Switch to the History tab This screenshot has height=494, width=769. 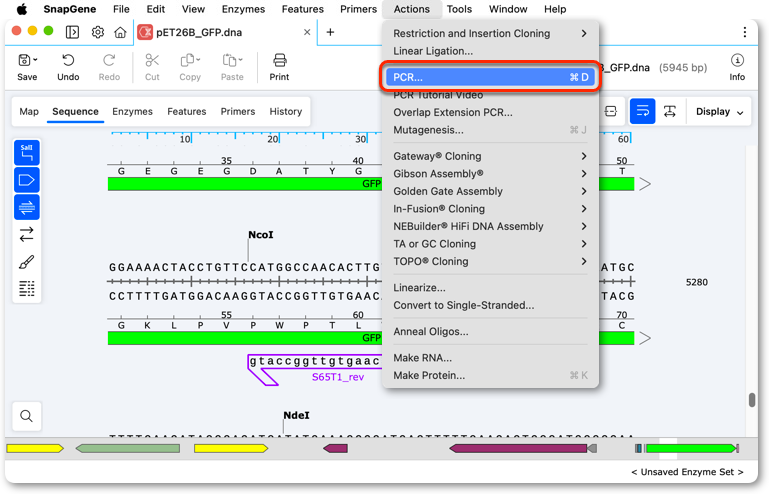[x=285, y=111]
